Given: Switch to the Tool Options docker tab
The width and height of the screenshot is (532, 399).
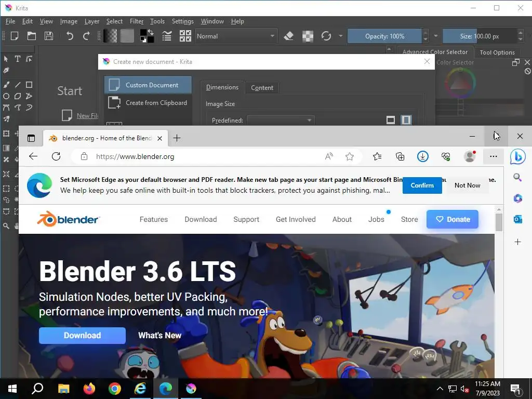Looking at the screenshot, I should point(497,52).
